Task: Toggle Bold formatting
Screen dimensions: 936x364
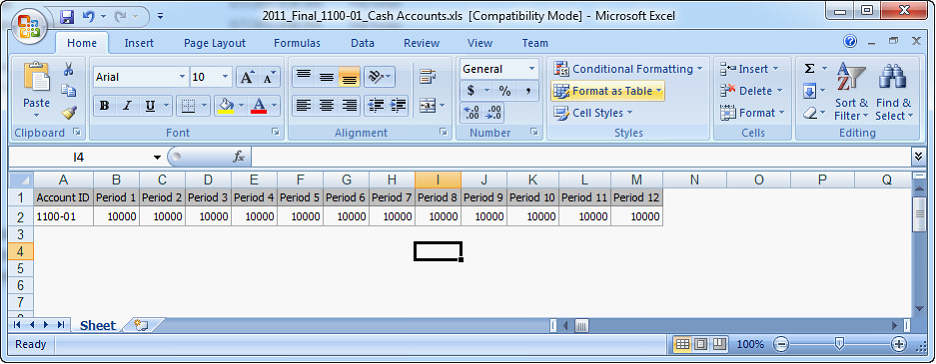Action: click(x=104, y=106)
